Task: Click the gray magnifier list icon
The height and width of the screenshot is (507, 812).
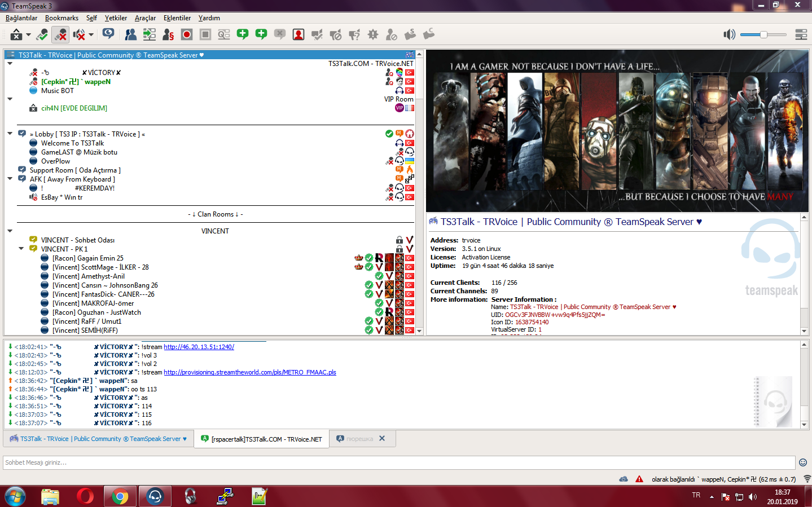Action: point(224,35)
